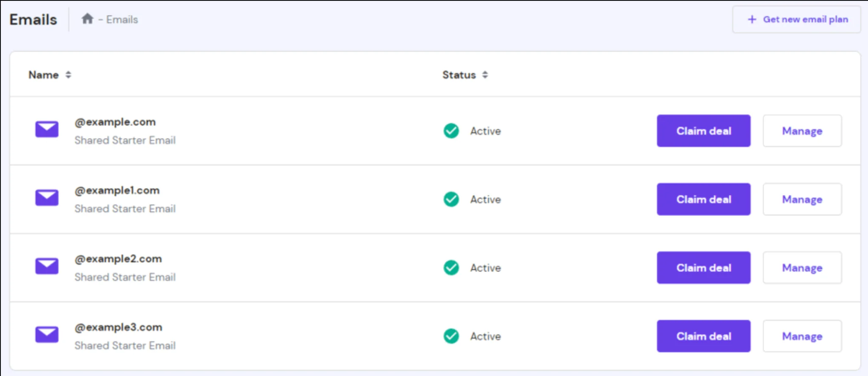This screenshot has width=868, height=376.
Task: Manage the @example1.com email plan
Action: [802, 199]
